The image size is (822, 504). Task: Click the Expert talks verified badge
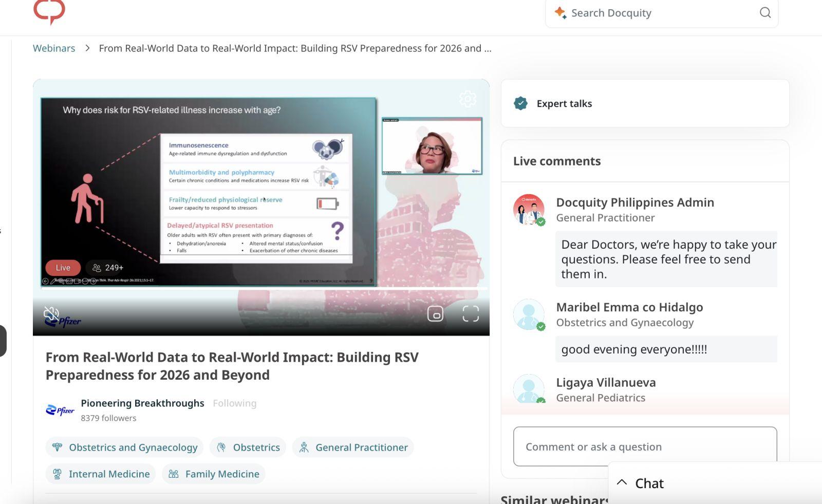tap(520, 103)
